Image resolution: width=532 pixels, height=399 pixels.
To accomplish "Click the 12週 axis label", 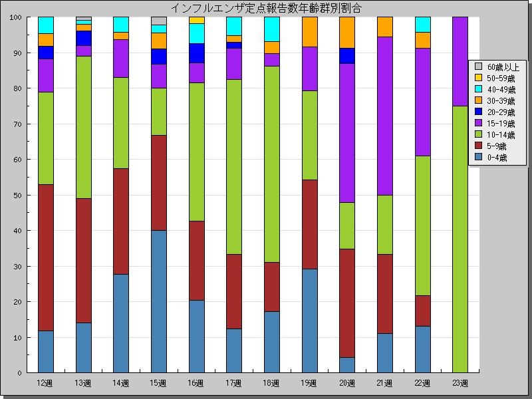I will [x=45, y=384].
